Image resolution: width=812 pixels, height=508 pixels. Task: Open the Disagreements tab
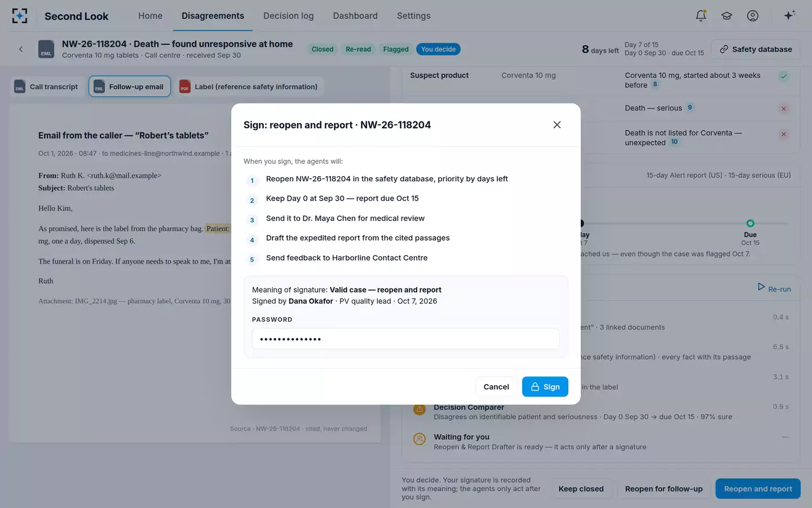[x=213, y=16]
